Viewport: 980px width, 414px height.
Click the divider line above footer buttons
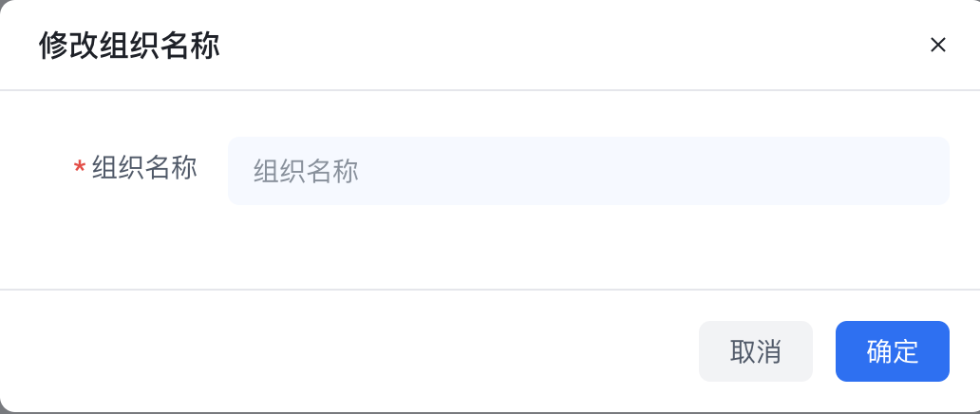click(490, 290)
